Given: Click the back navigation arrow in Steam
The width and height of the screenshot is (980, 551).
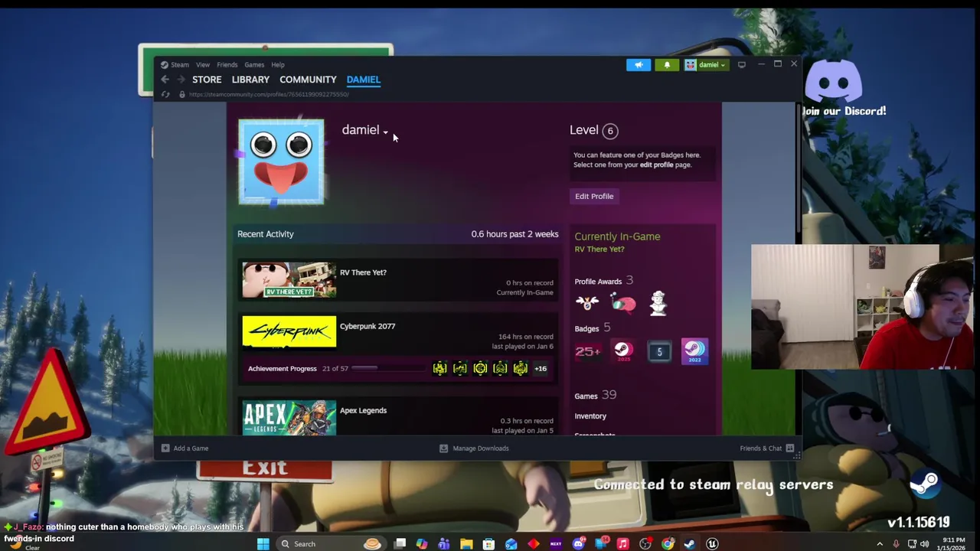Looking at the screenshot, I should [x=165, y=80].
